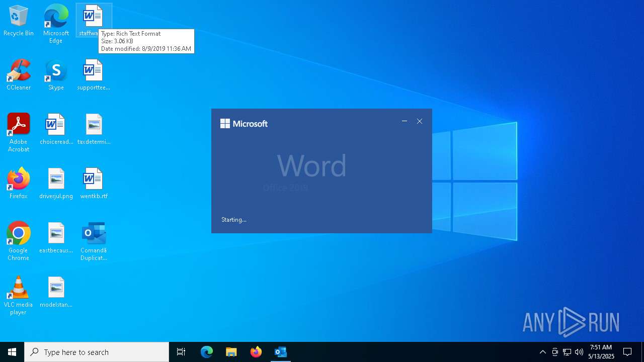This screenshot has height=362, width=644.
Task: Launch Firefox from the taskbar
Action: coord(256,352)
